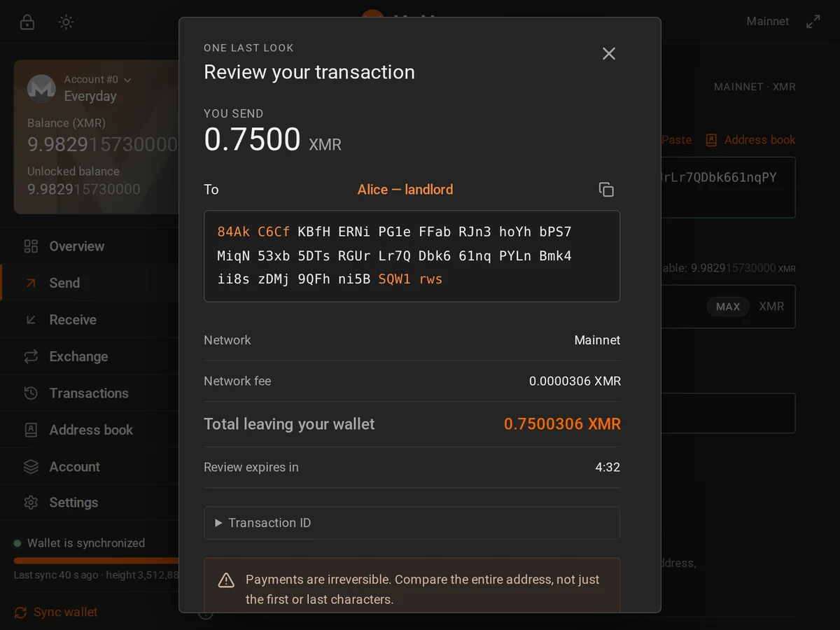
Task: Click the lock wallet icon
Action: pyautogui.click(x=27, y=22)
